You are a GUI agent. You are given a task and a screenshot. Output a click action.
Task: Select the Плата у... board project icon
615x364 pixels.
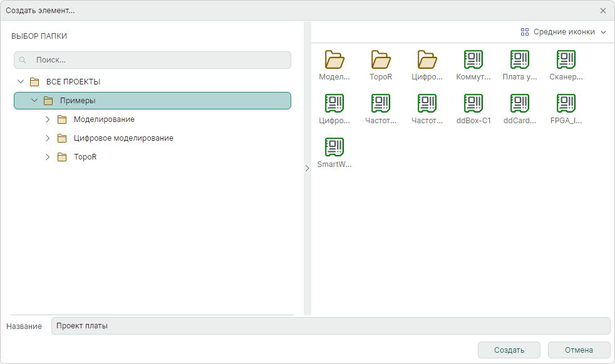(520, 60)
